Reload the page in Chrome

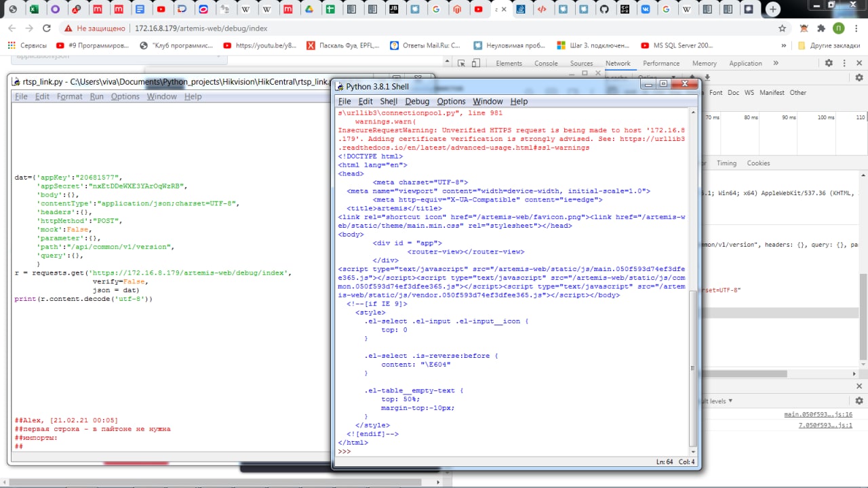pos(46,28)
